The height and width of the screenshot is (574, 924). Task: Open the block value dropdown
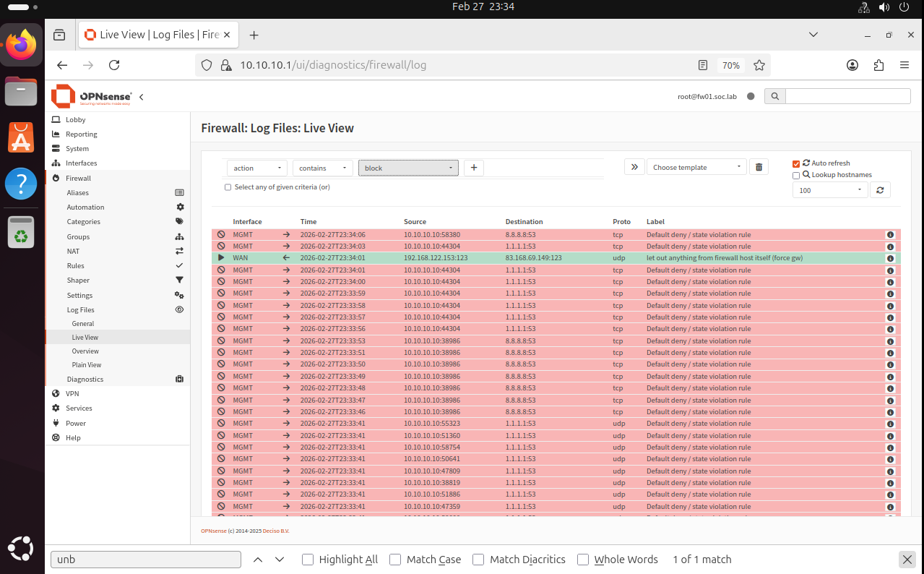point(408,168)
